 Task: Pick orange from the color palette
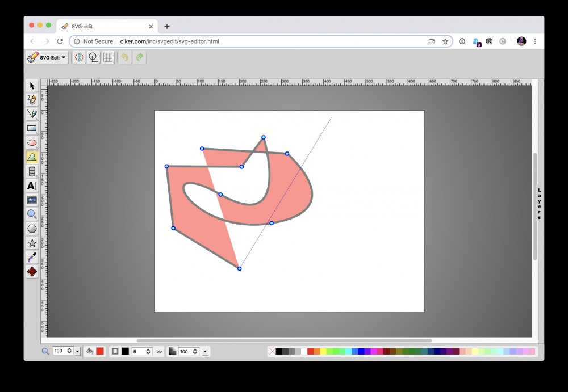tap(317, 351)
